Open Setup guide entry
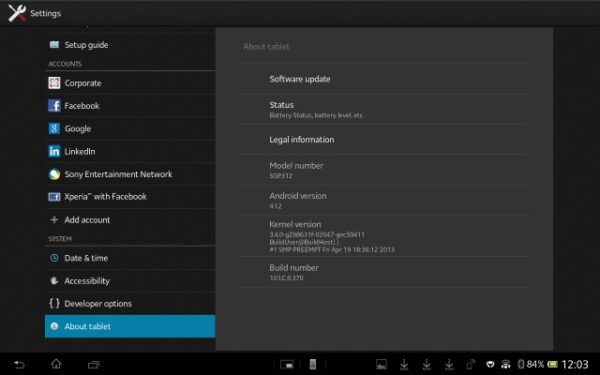The image size is (600, 375). (x=130, y=45)
